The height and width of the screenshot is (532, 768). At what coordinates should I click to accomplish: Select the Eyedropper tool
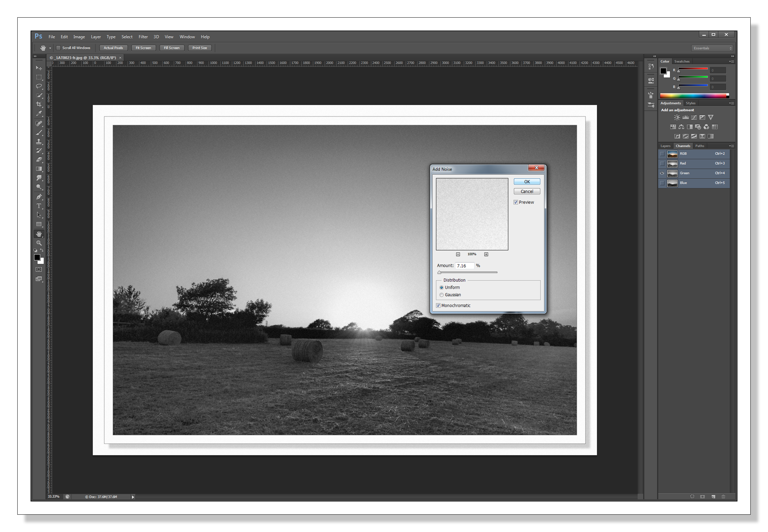coord(39,114)
